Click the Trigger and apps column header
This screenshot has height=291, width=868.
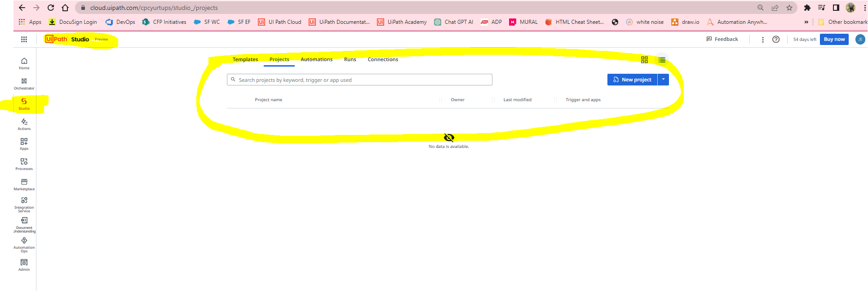(x=583, y=100)
